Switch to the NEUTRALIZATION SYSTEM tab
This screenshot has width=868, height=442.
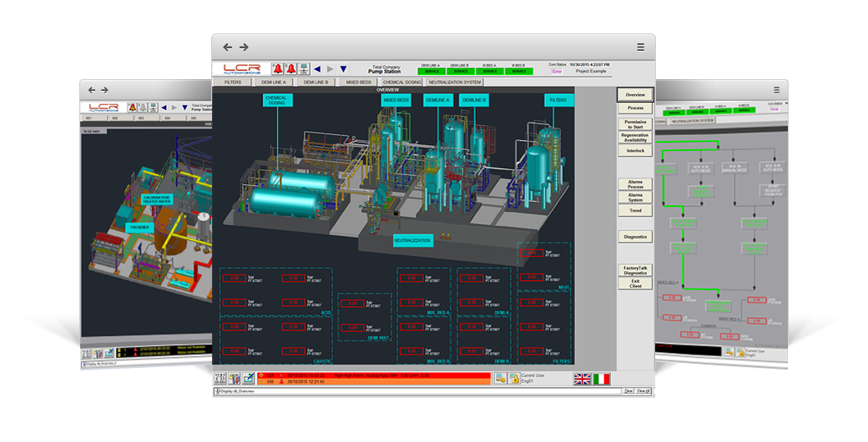pos(454,83)
